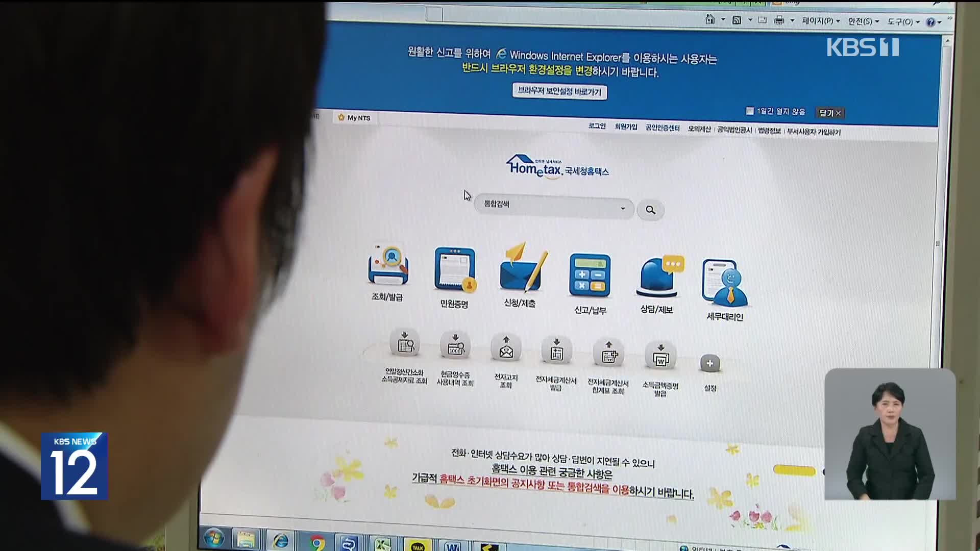Viewport: 980px width, 551px height.
Task: Open Google Chrome from the taskbar
Action: [316, 543]
